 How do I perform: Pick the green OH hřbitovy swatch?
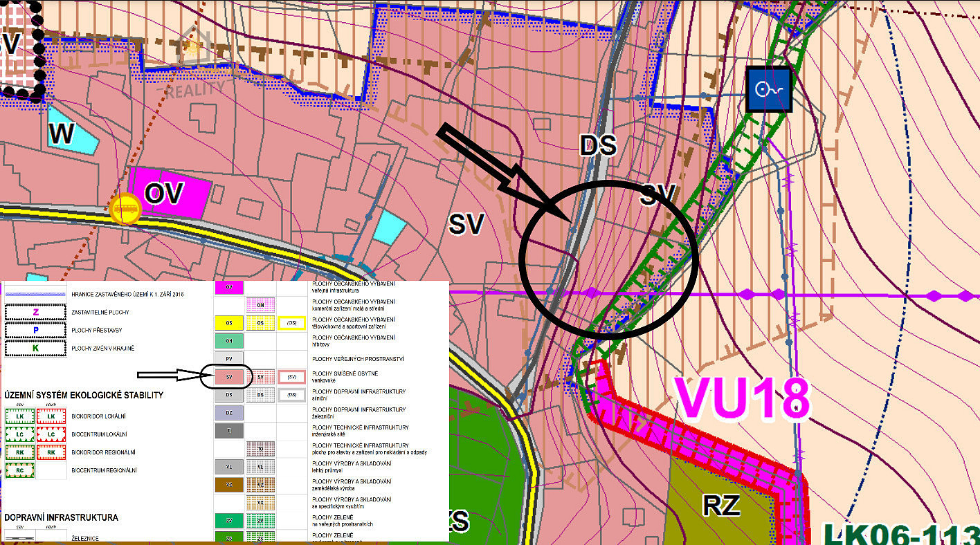coord(229,341)
